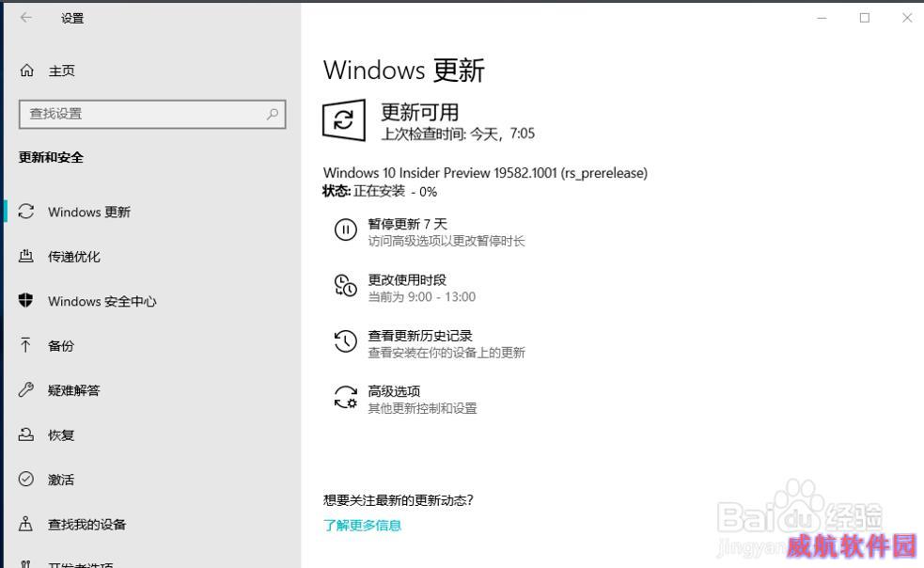Screen dimensions: 924x568
Task: Click the 状态: 正在安装 - 0% line
Action: coord(380,191)
